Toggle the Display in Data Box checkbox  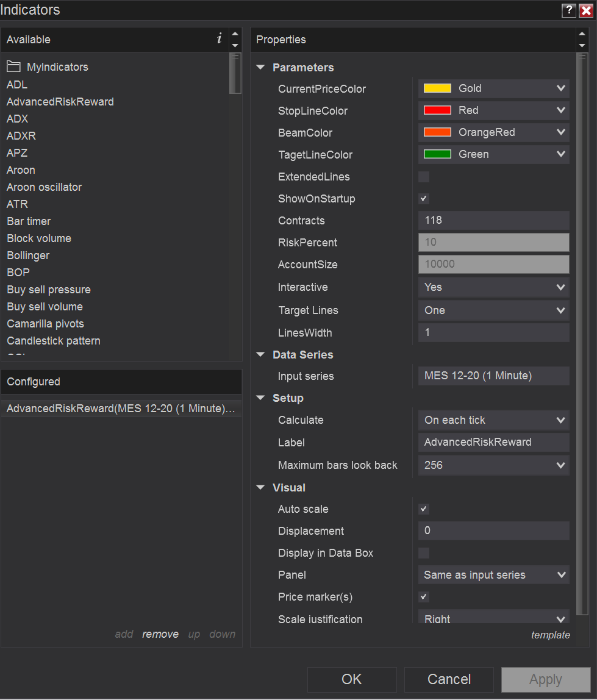(424, 553)
